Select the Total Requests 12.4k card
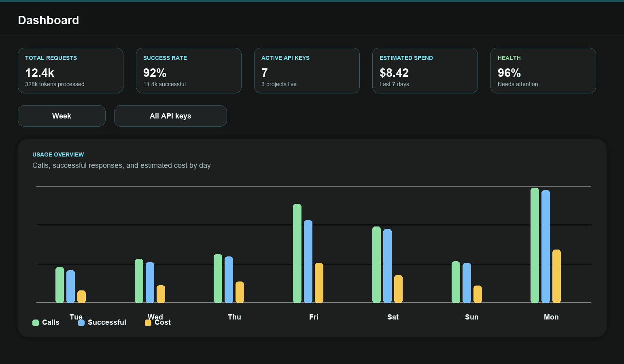This screenshot has width=624, height=364. 70,71
